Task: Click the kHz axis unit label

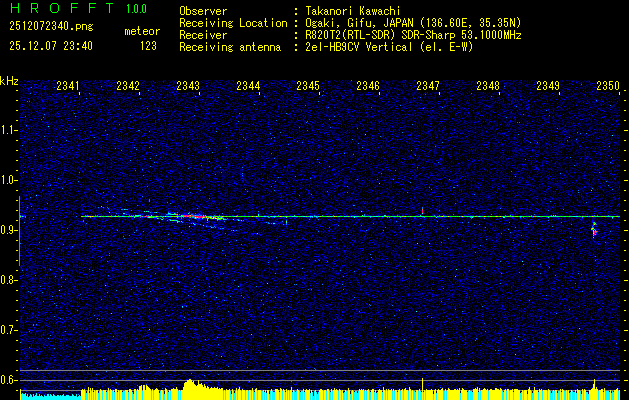Action: click(x=9, y=80)
